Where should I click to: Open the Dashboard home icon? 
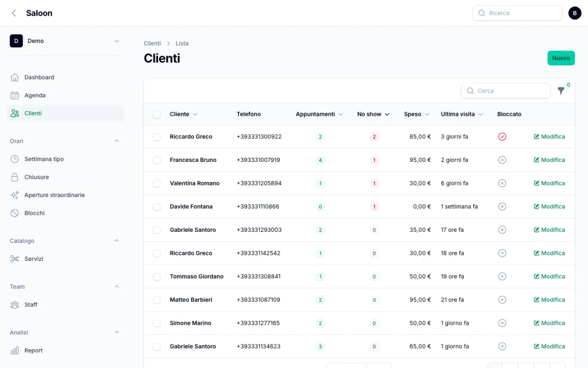pyautogui.click(x=15, y=77)
